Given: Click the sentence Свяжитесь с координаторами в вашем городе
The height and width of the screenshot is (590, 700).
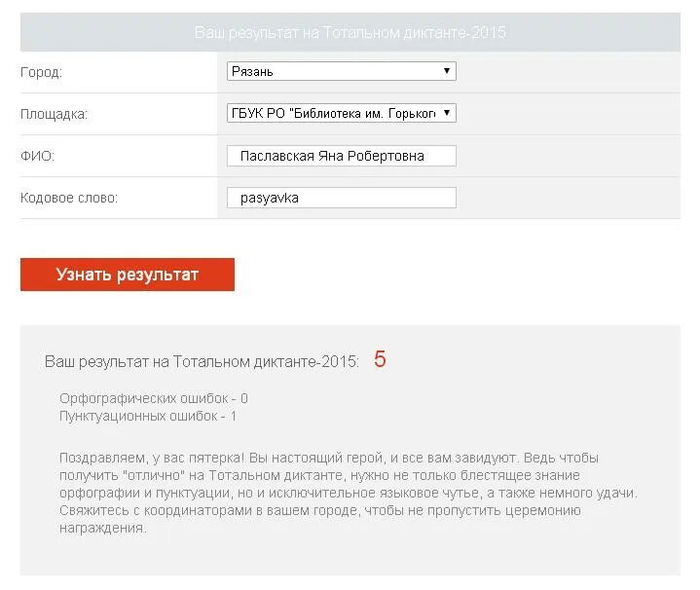Looking at the screenshot, I should [x=208, y=510].
